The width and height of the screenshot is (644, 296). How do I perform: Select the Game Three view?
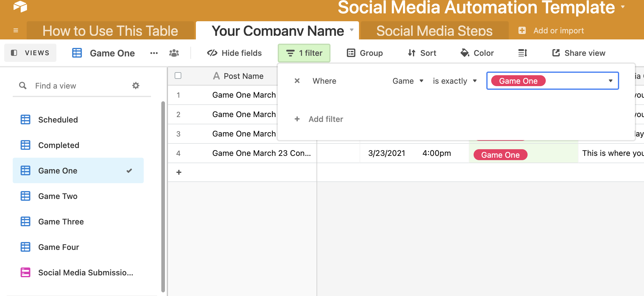point(78,221)
